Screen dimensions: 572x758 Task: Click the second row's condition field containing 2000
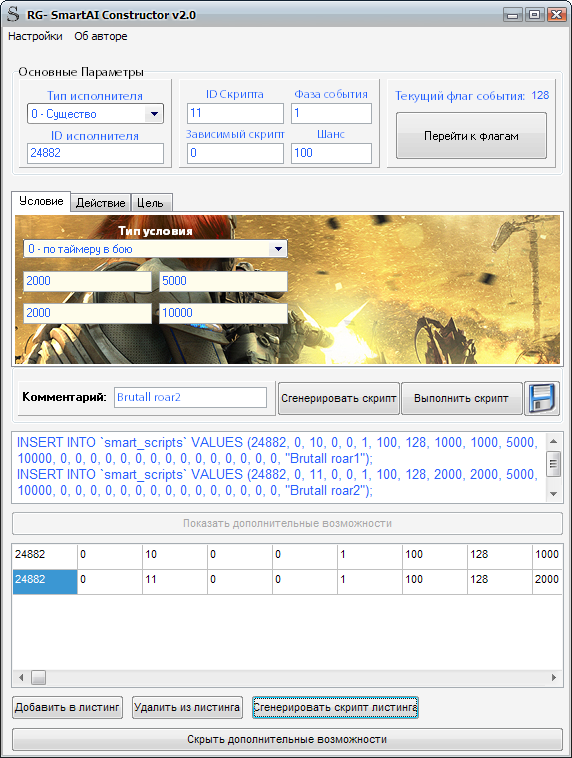(x=88, y=313)
